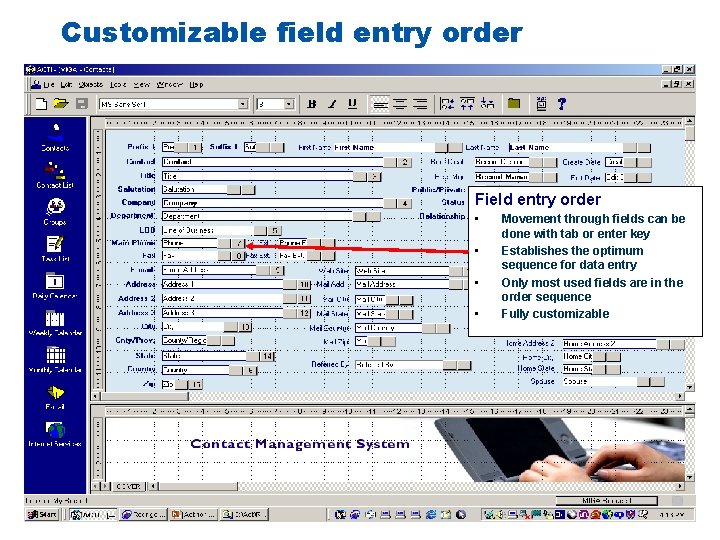Open the View menu
Screen dimensions: 720x540
pyautogui.click(x=141, y=84)
